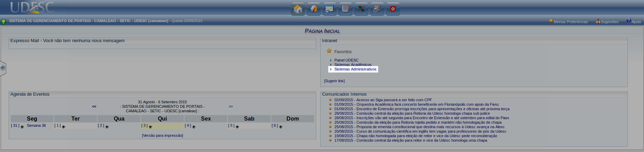Screen dimensions: 644x152
Task: Click the red logout power icon
Action: coord(393,9)
